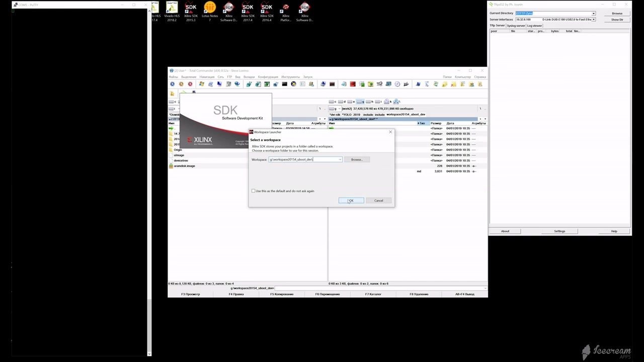Open the Current Directory dropdown in Tftpd32
The width and height of the screenshot is (644, 362).
(x=594, y=14)
